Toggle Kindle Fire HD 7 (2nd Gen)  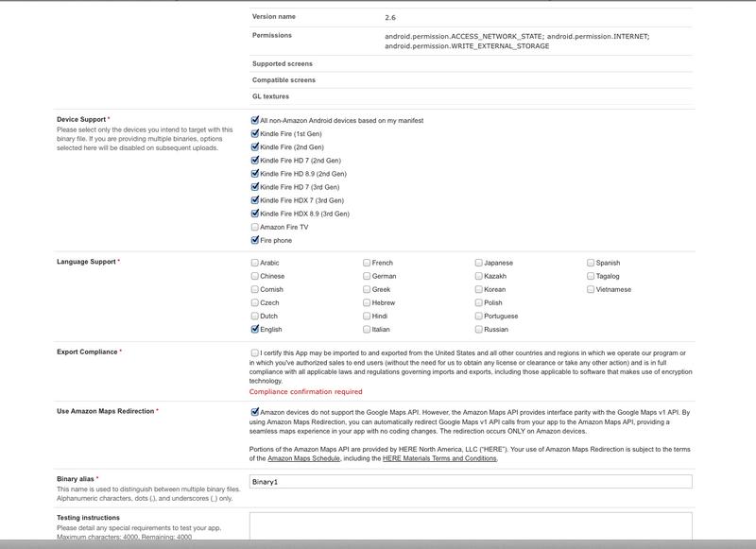(255, 160)
